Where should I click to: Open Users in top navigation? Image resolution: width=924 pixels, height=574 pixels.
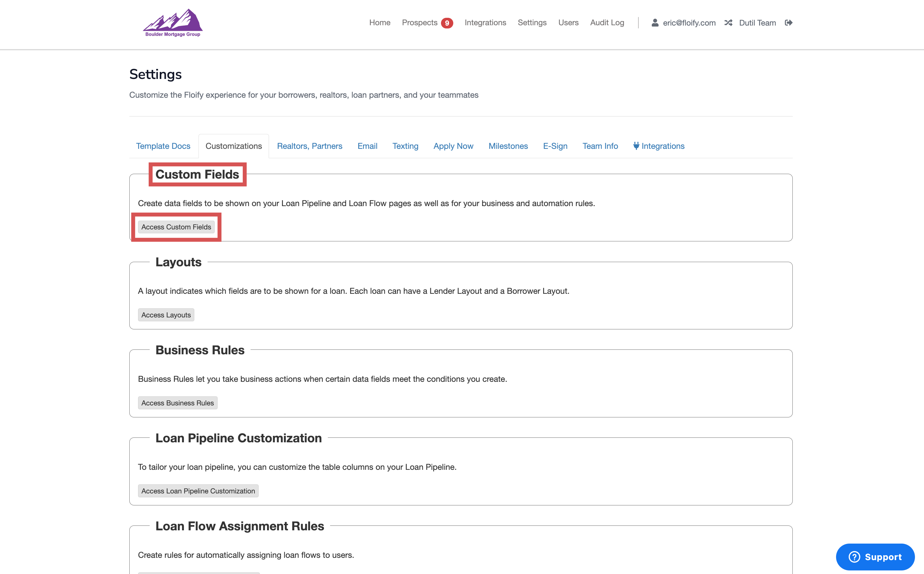568,23
